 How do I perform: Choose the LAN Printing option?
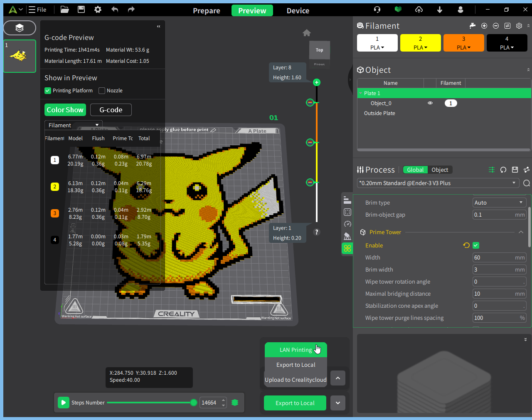296,350
